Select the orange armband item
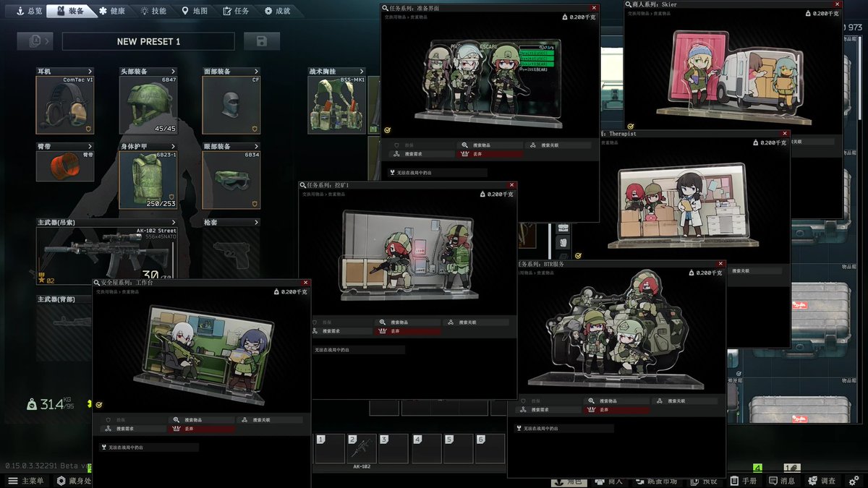This screenshot has height=488, width=868. (x=65, y=166)
